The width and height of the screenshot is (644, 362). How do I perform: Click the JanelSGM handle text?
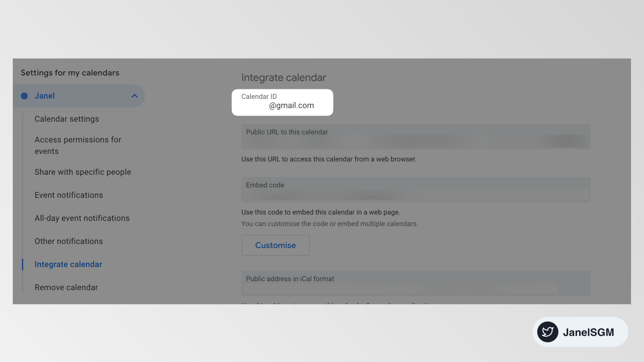[588, 332]
